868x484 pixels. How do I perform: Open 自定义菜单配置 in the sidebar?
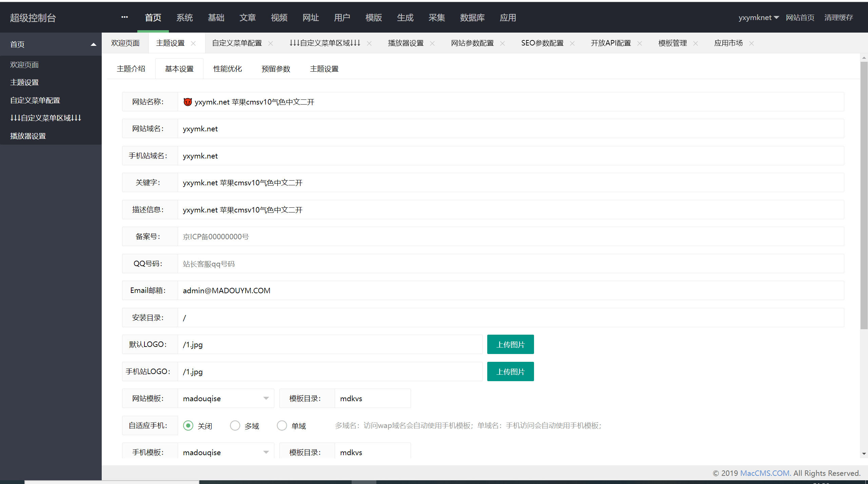point(35,100)
